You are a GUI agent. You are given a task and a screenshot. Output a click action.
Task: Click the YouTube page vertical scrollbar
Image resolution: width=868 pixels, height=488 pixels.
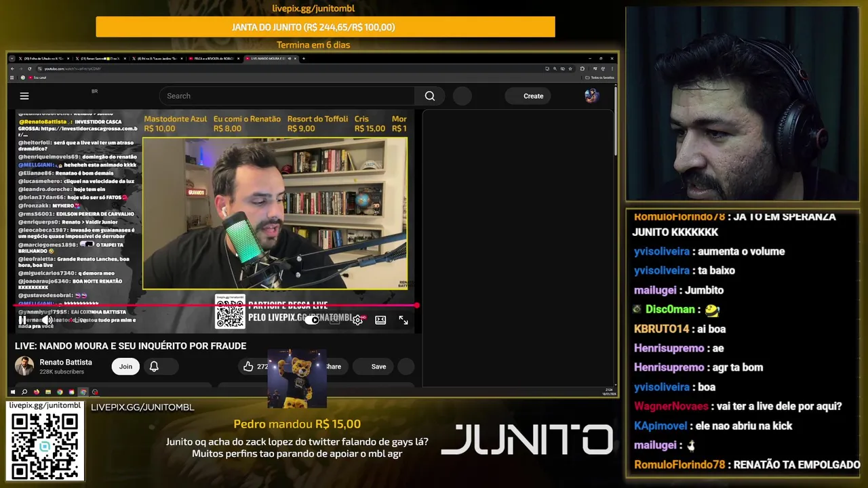(x=614, y=120)
